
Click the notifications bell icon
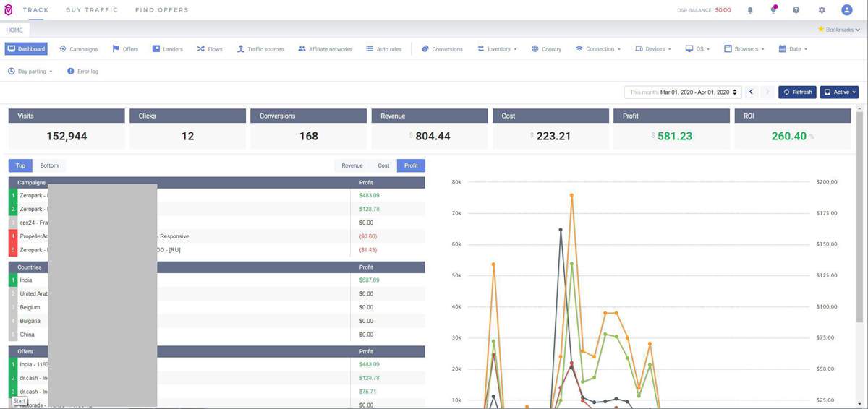click(750, 10)
